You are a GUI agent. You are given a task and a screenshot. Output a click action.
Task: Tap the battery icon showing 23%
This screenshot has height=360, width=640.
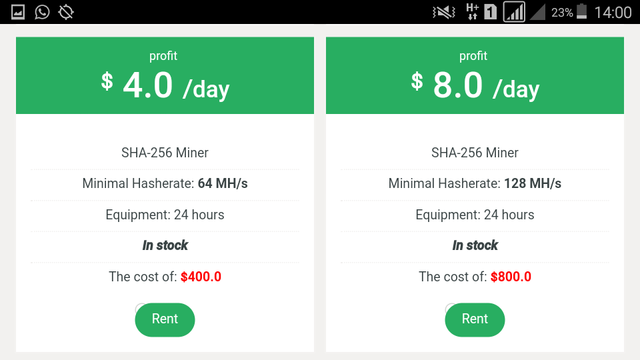(x=582, y=12)
